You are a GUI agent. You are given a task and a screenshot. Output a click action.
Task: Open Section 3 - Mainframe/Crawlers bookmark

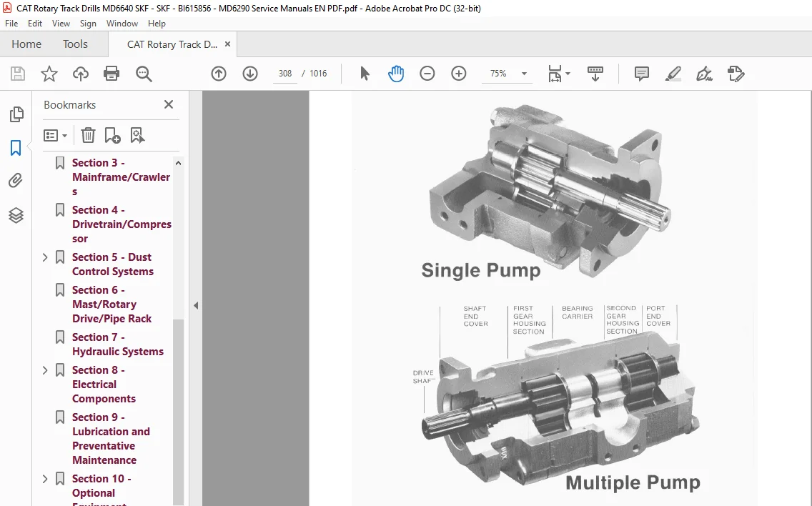(122, 177)
